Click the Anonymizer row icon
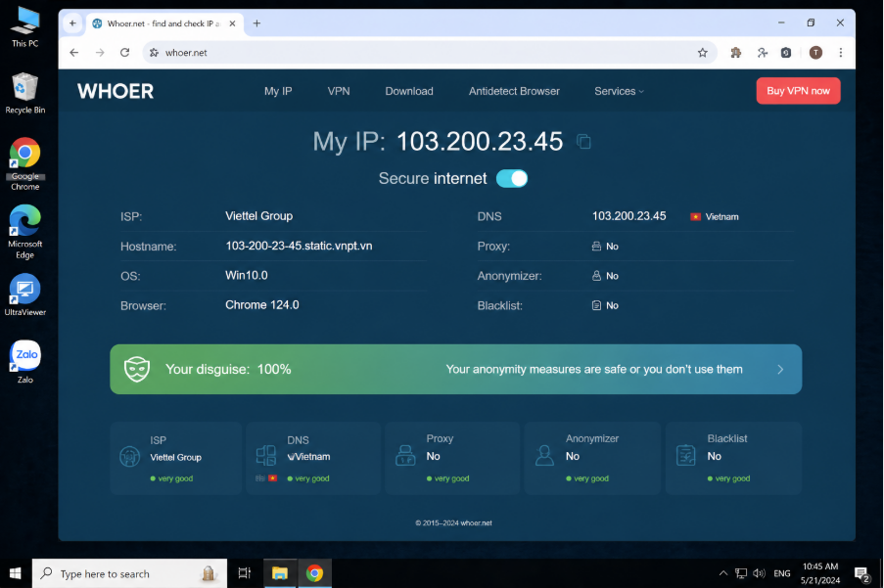The image size is (884, 588). [x=596, y=276]
